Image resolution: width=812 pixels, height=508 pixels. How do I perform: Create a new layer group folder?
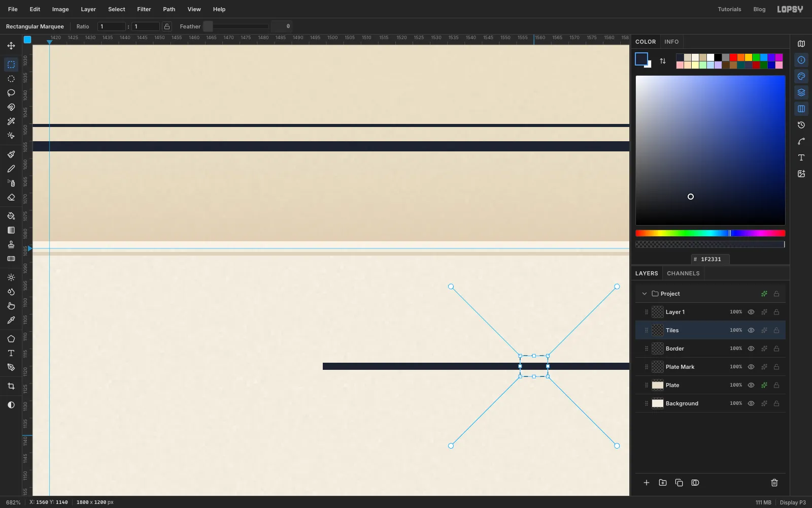[663, 483]
